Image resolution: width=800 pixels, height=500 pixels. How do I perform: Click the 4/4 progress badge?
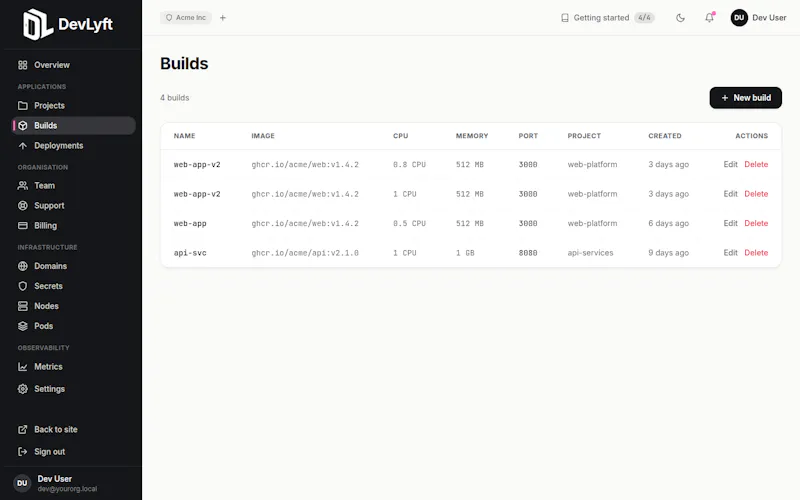[644, 18]
